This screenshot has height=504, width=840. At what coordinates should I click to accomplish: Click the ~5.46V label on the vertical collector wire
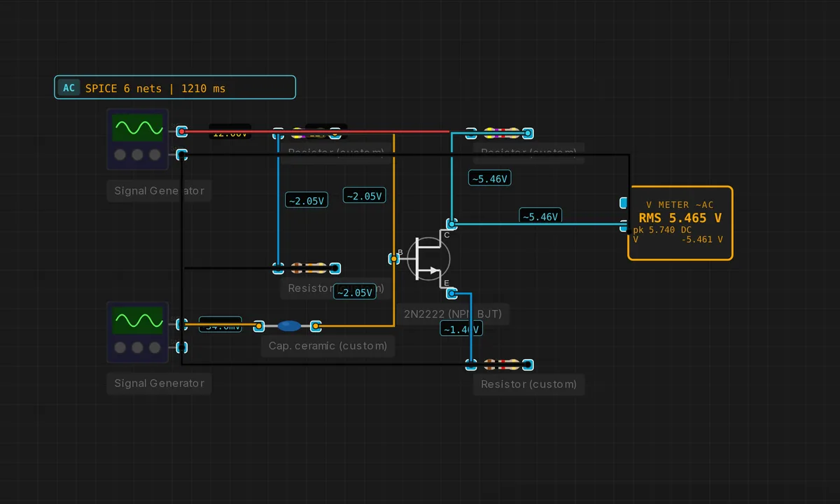489,178
